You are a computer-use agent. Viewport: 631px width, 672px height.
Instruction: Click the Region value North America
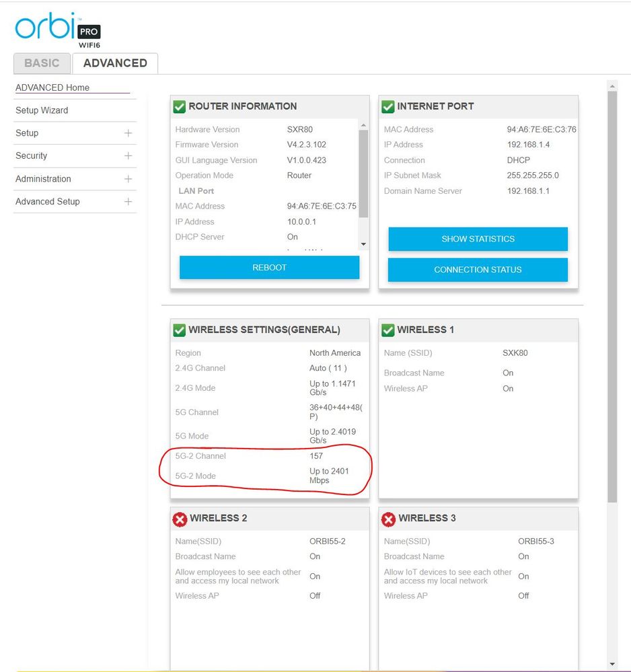[x=335, y=352]
